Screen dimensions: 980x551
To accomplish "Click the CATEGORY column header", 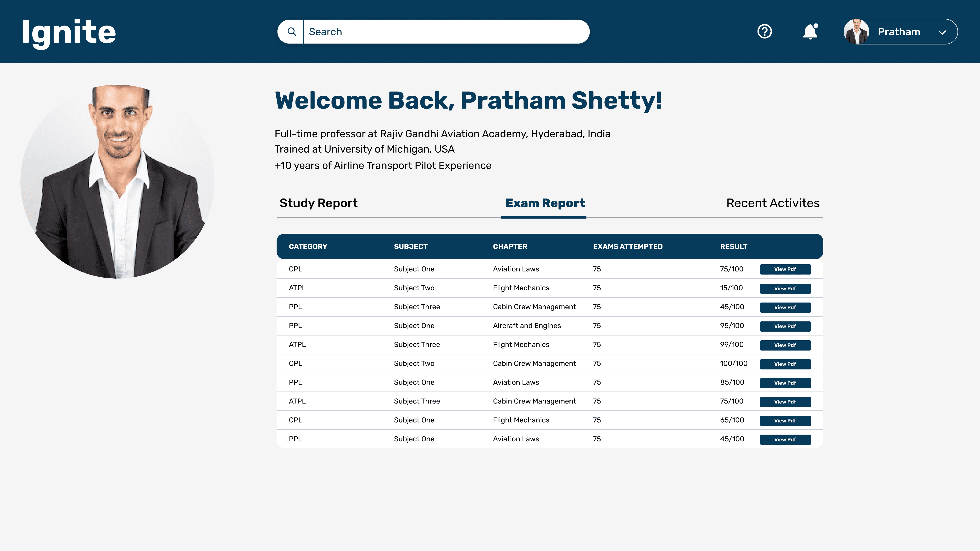I will coord(307,246).
